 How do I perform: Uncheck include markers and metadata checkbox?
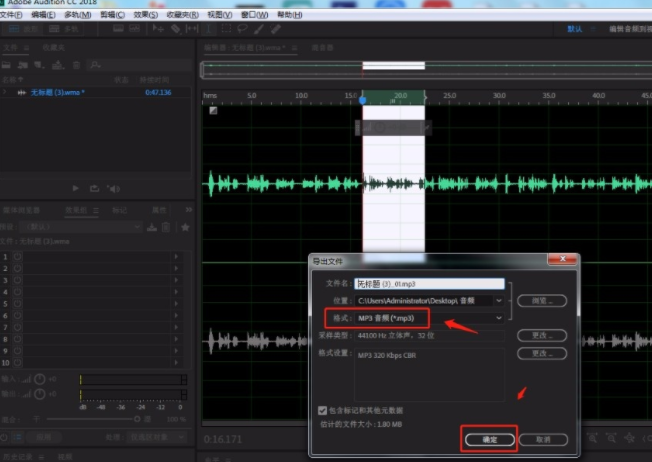pos(322,410)
